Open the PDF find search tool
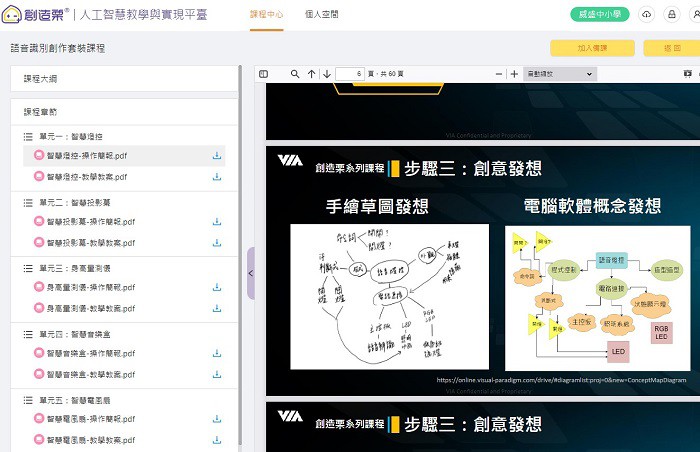The image size is (700, 452). click(295, 74)
